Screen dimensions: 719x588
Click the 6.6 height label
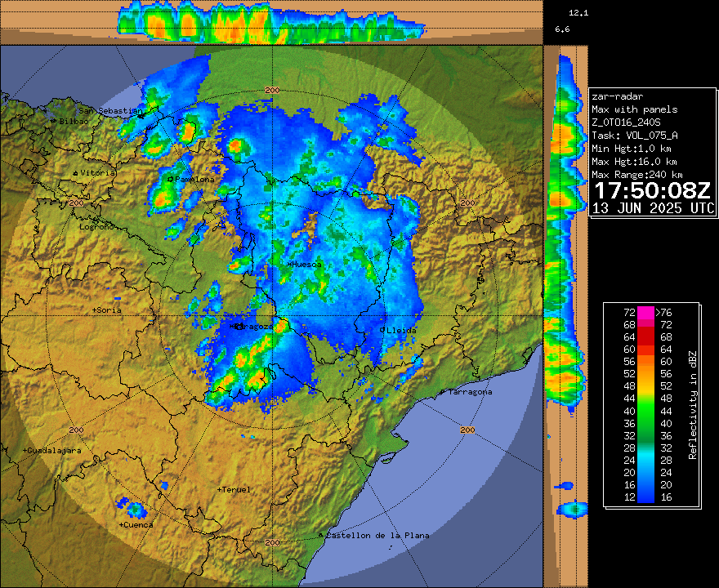[563, 29]
